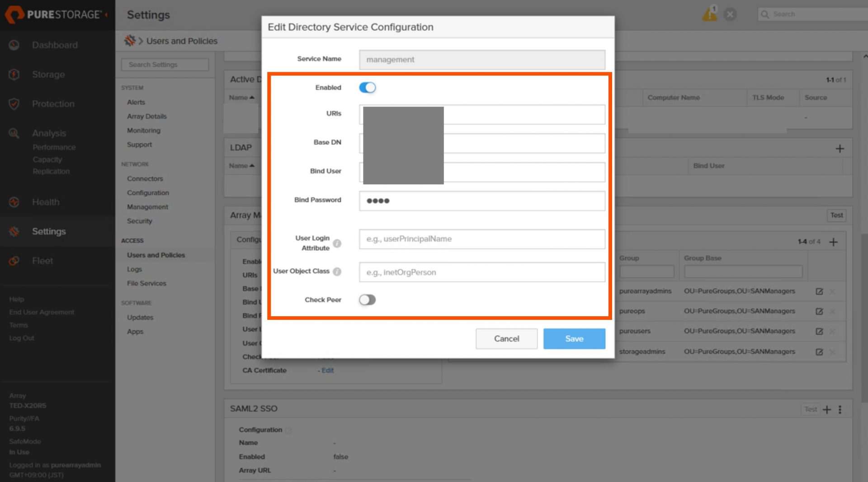868x482 pixels.
Task: Click the Pure Storage logo
Action: coord(53,14)
